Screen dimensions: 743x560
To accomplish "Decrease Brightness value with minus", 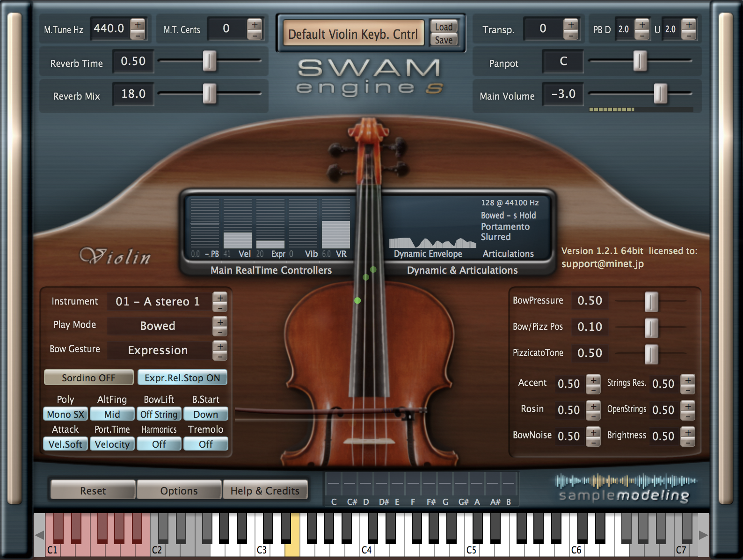I will (688, 443).
